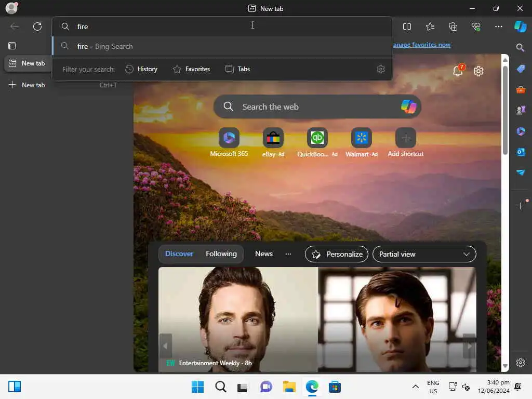Open Browser essentials heart icon
Image resolution: width=532 pixels, height=399 pixels.
(476, 26)
